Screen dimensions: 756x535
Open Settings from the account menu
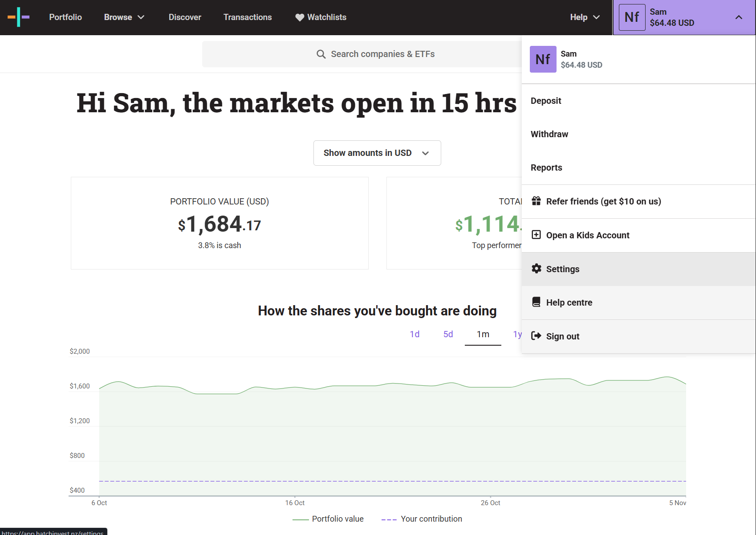point(638,269)
